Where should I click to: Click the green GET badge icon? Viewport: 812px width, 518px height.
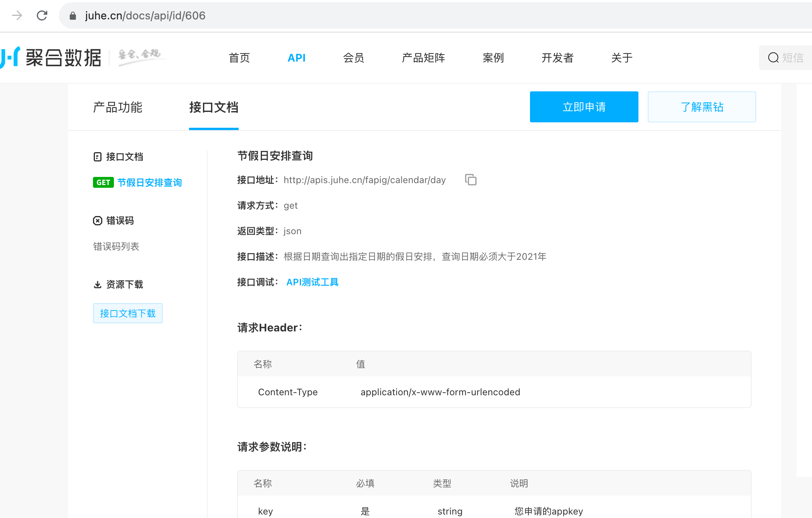point(103,182)
